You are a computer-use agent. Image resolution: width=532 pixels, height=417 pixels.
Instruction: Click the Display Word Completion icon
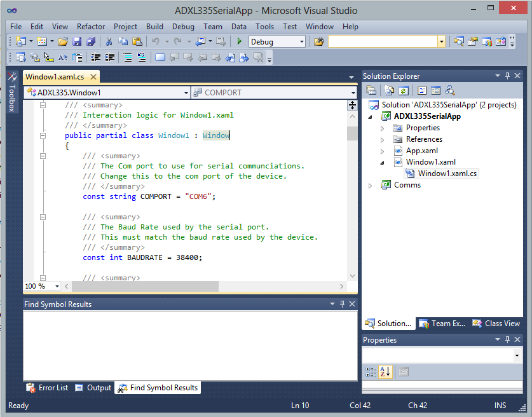point(63,57)
